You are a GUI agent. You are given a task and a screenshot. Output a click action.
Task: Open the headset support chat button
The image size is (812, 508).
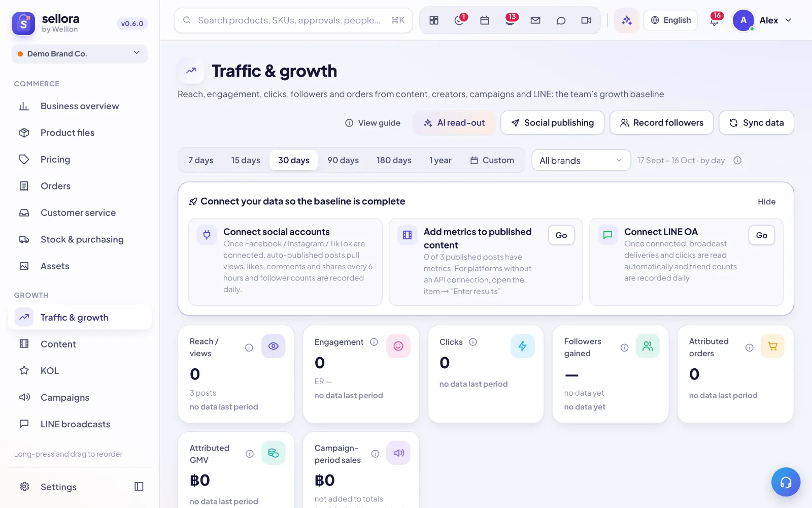[786, 482]
